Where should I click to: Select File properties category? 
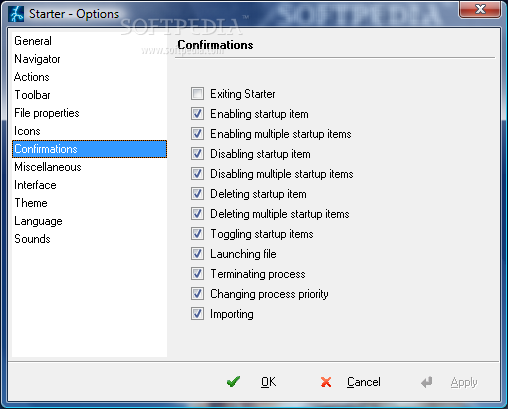pyautogui.click(x=89, y=113)
